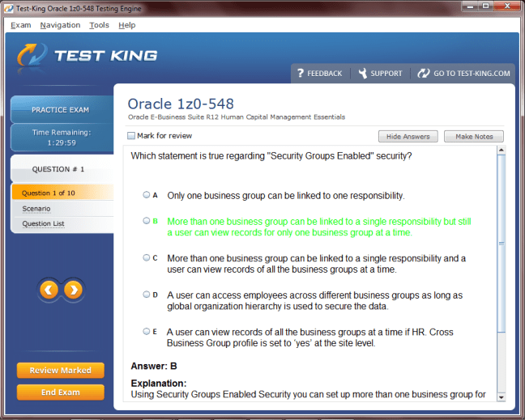525x420 pixels.
Task: Click the scrollbar up arrow
Action: coord(502,150)
